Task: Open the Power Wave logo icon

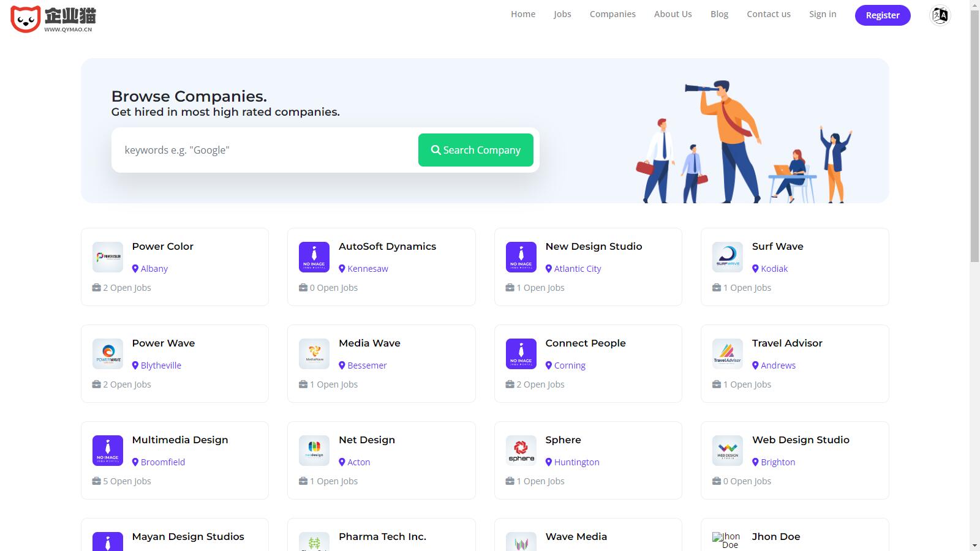Action: [x=108, y=354]
